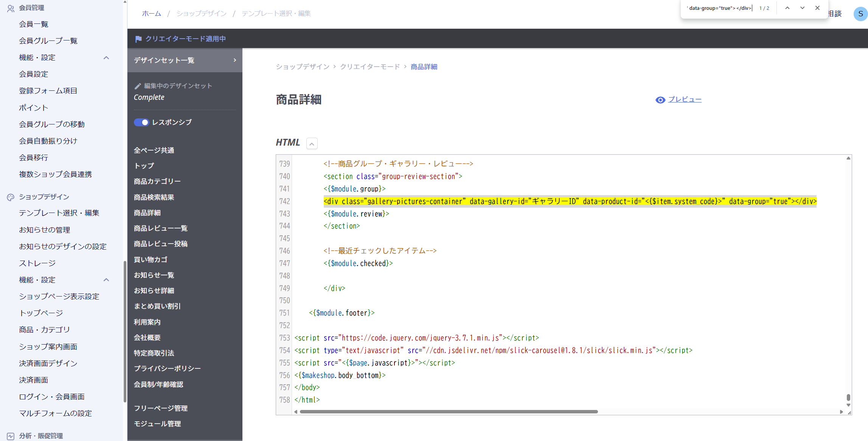Click the 分析・販促管理 chart icon
Screen dimensions: 868x441
click(x=11, y=436)
